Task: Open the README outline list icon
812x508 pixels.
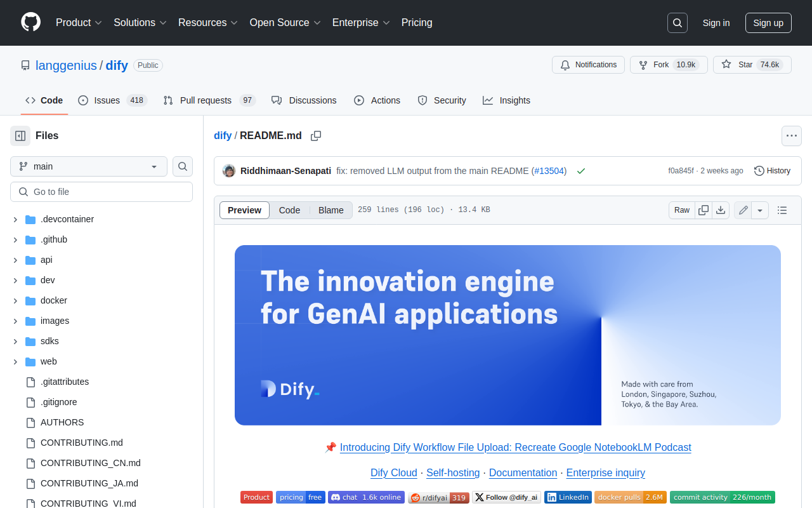Action: tap(782, 210)
